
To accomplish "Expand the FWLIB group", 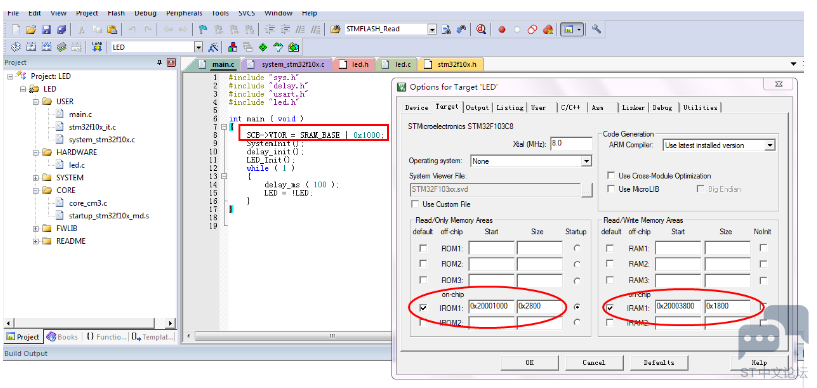I will pyautogui.click(x=36, y=229).
